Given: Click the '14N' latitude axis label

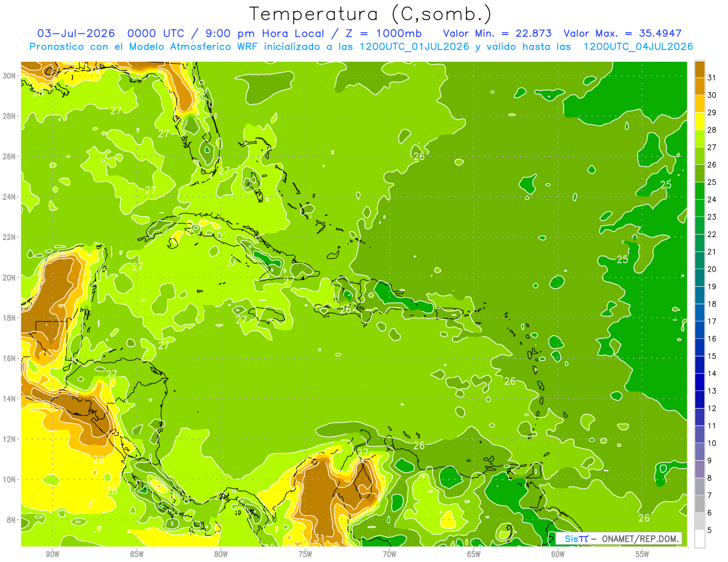Looking at the screenshot, I should [10, 398].
